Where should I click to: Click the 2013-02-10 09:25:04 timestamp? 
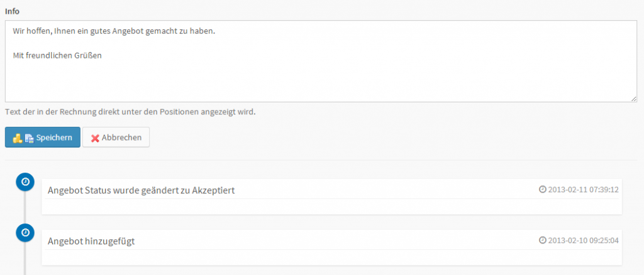pyautogui.click(x=584, y=240)
